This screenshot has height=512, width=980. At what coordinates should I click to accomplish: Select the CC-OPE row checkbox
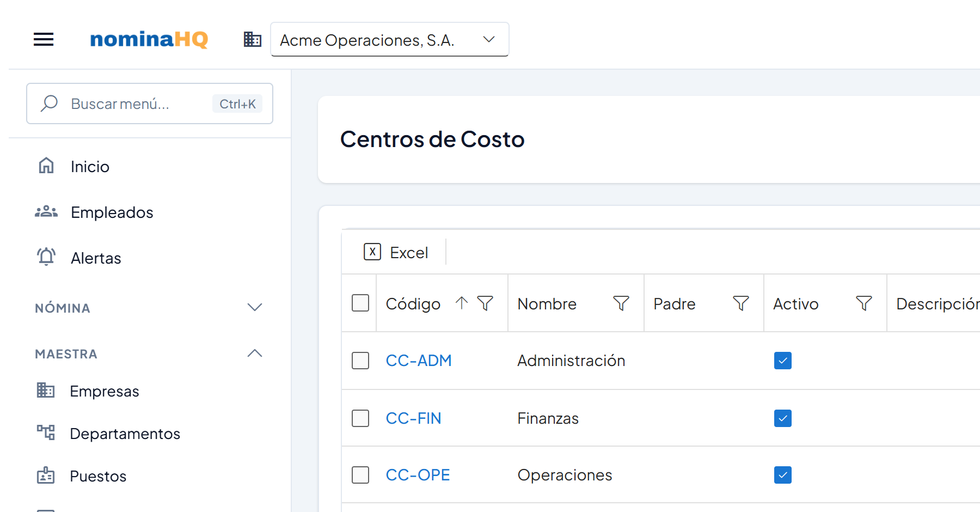tap(360, 475)
